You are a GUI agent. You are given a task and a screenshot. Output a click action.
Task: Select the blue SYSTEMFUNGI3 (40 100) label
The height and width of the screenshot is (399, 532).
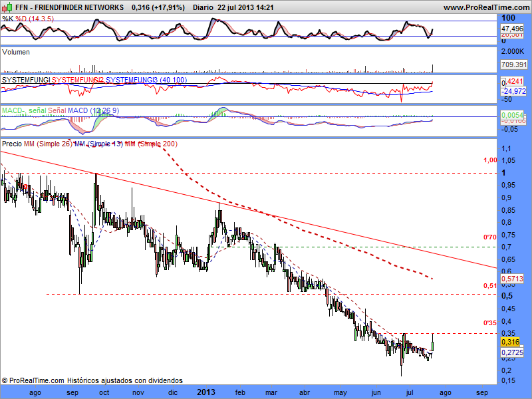point(146,80)
